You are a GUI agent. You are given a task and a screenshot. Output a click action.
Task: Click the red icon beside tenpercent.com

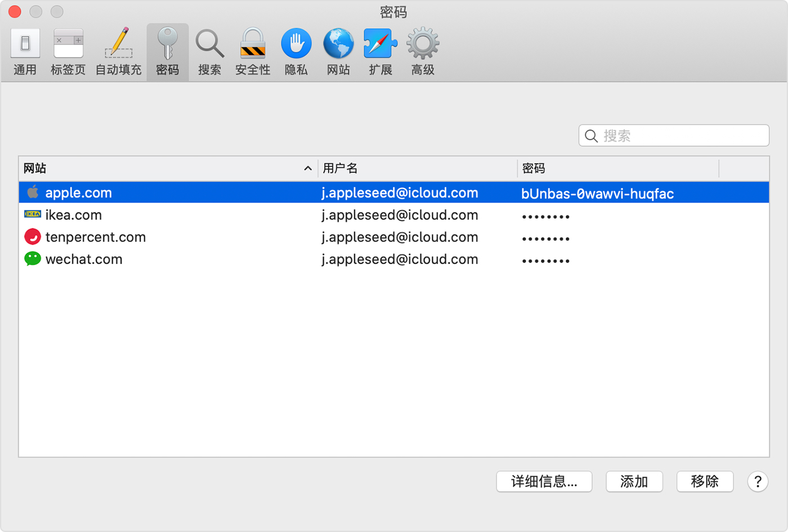(x=33, y=237)
